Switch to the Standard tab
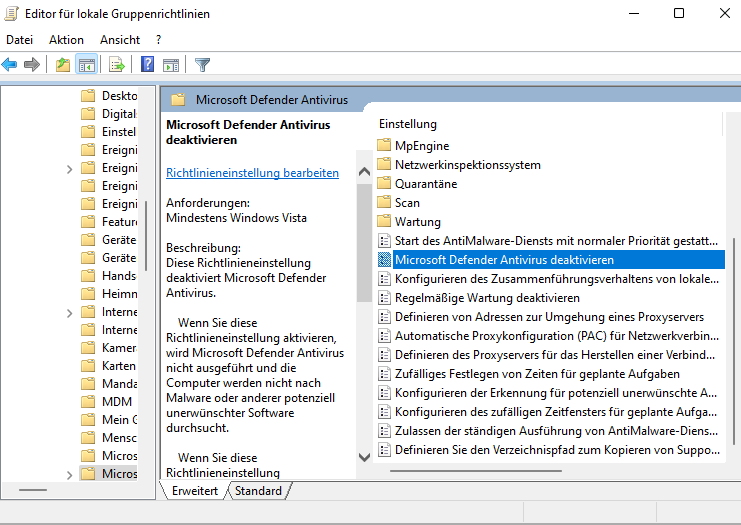 pyautogui.click(x=258, y=491)
